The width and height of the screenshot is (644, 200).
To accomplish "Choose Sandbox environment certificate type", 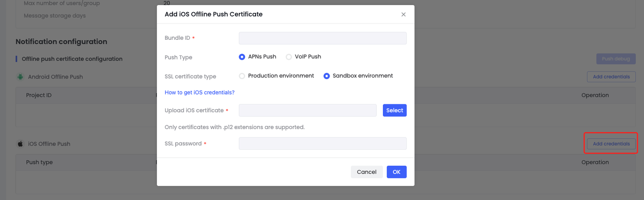I will [327, 76].
